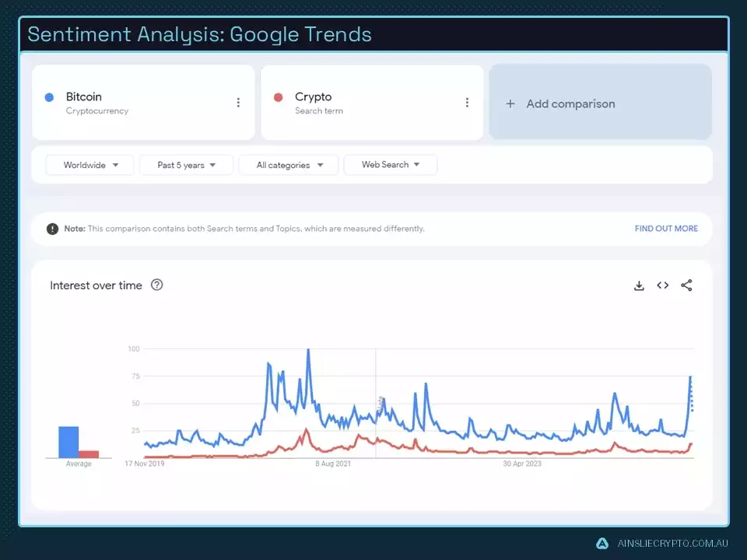Open the Past 5 years time range dropdown

tap(185, 165)
